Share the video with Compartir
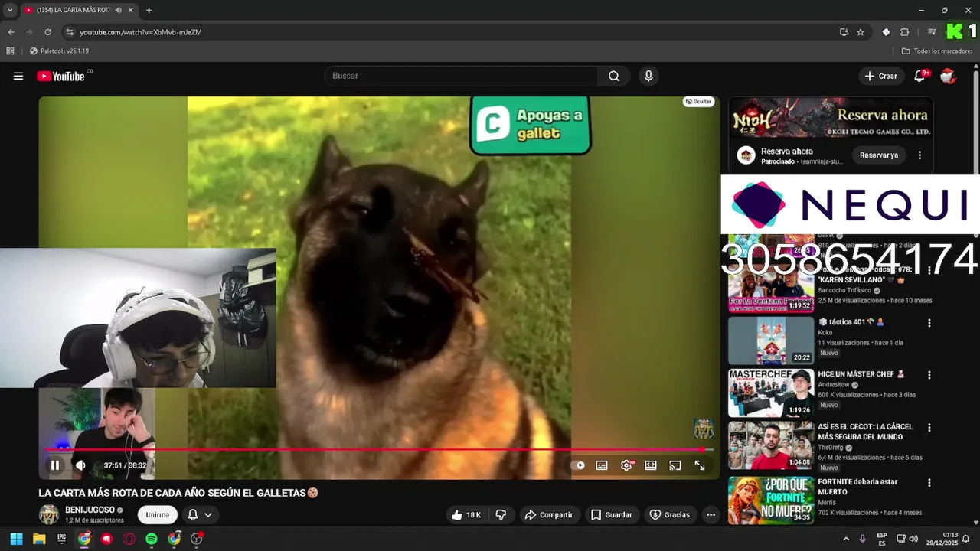 coord(549,515)
